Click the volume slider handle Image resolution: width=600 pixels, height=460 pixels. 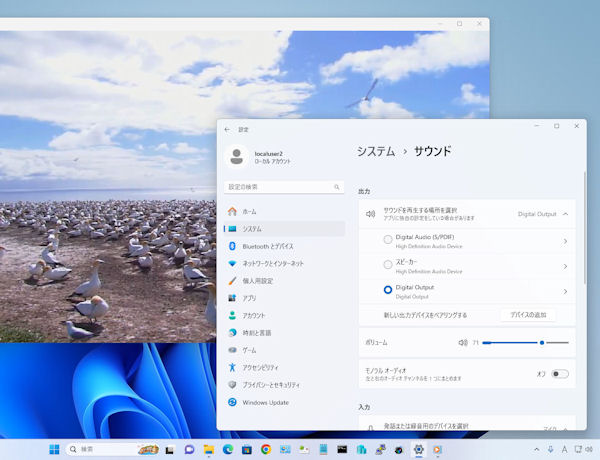tap(542, 343)
